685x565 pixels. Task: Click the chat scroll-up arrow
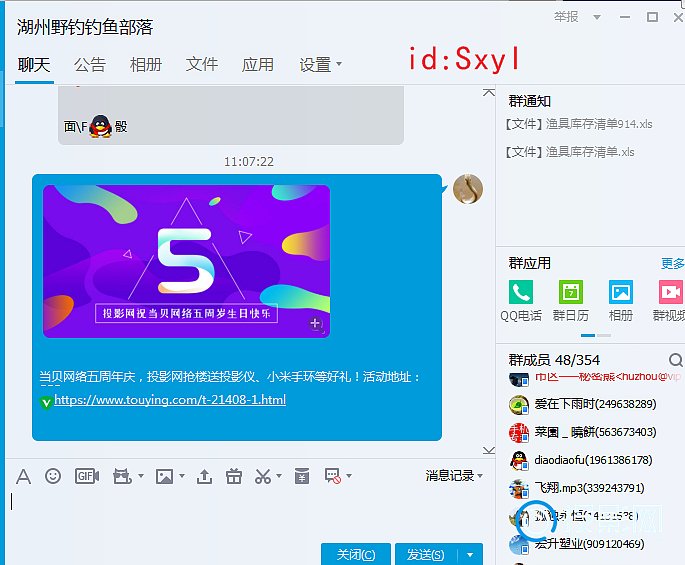point(489,93)
